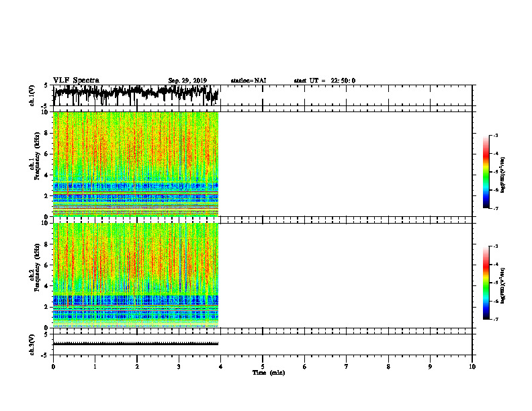The height and width of the screenshot is (411, 532).
Task: Click the ch.2 spectrogram colored data area
Action: pos(136,275)
